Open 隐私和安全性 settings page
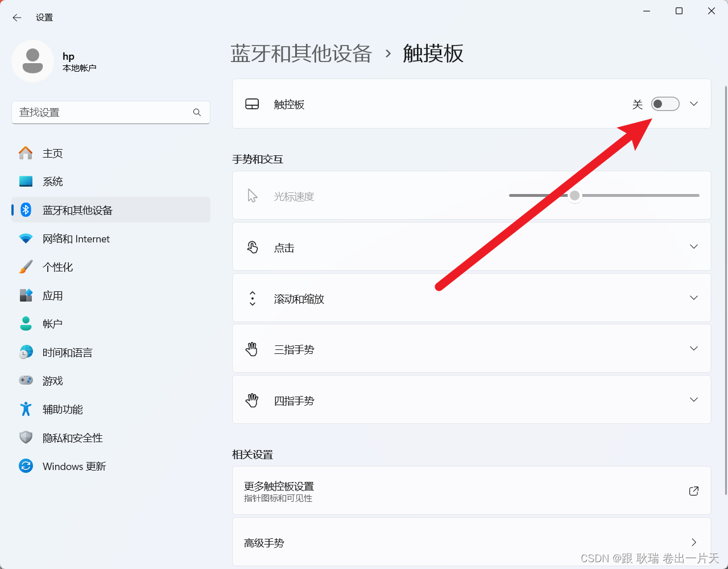 coord(111,438)
